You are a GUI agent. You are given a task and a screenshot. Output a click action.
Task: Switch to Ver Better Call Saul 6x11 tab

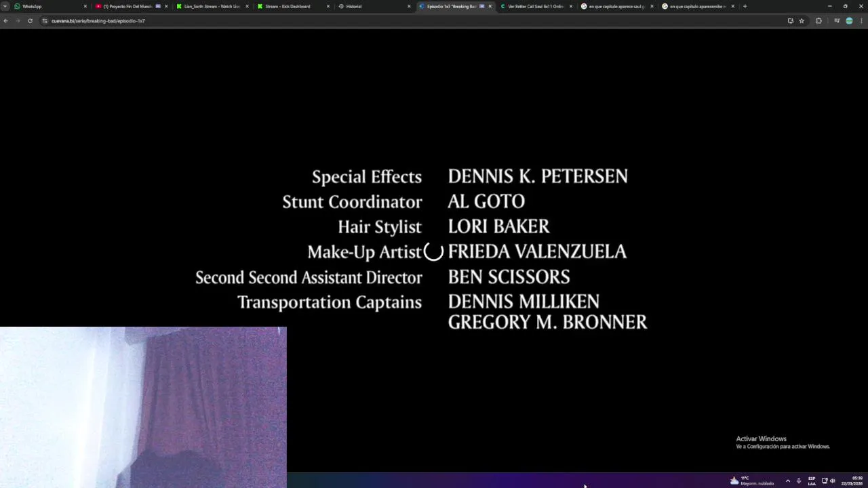click(536, 6)
